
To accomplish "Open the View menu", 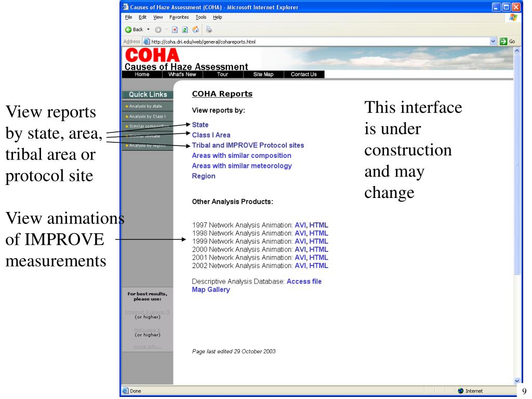I will (x=158, y=17).
